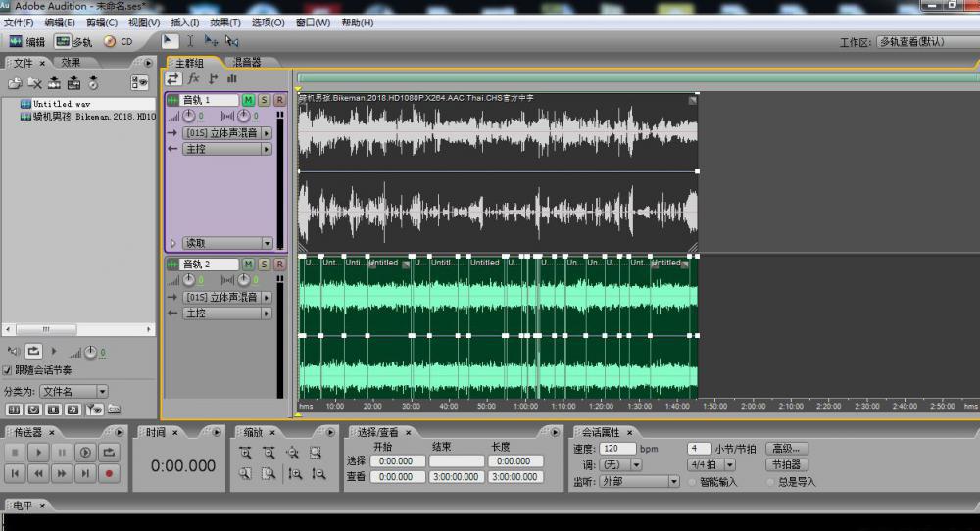Switch to Multitrack (多轨) view

click(x=73, y=42)
